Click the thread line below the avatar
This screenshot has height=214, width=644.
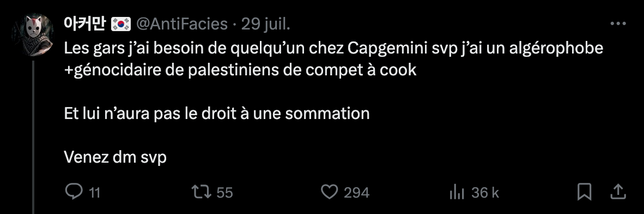tap(33, 137)
